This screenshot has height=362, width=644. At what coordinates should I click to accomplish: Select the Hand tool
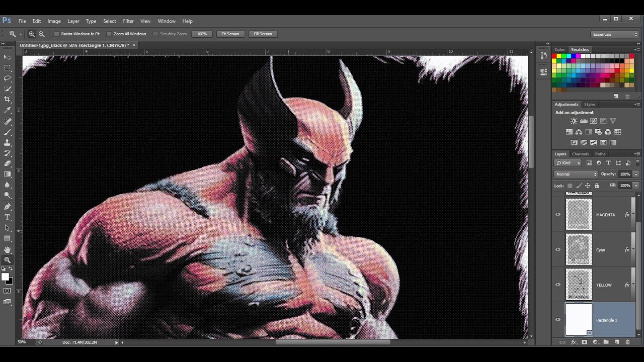pyautogui.click(x=8, y=250)
